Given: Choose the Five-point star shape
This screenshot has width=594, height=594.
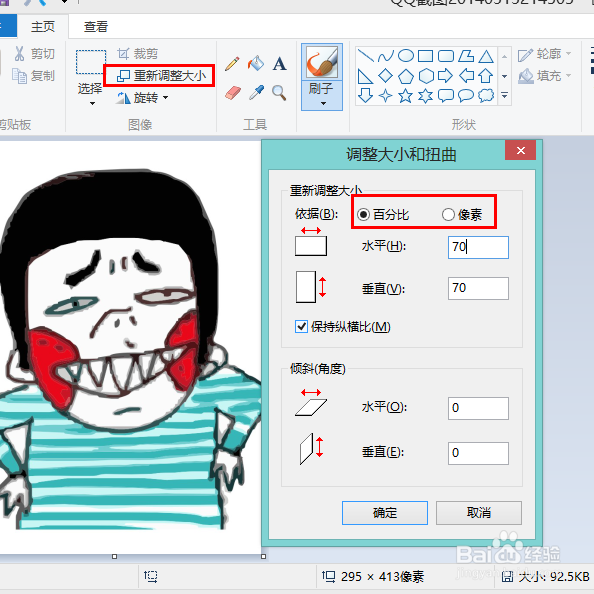Looking at the screenshot, I should 405,96.
